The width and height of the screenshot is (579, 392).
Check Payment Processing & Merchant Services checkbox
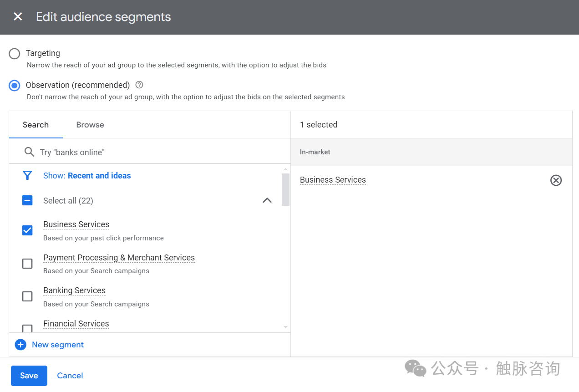27,264
